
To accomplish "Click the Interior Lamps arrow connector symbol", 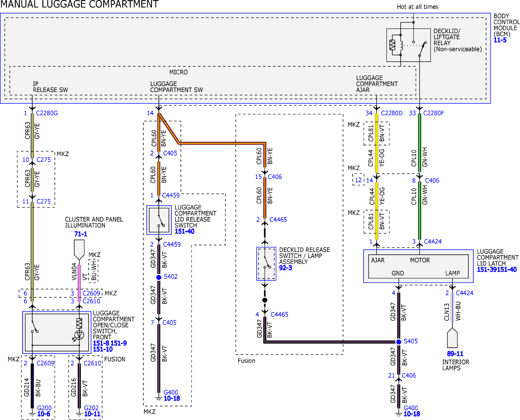I will (x=452, y=337).
